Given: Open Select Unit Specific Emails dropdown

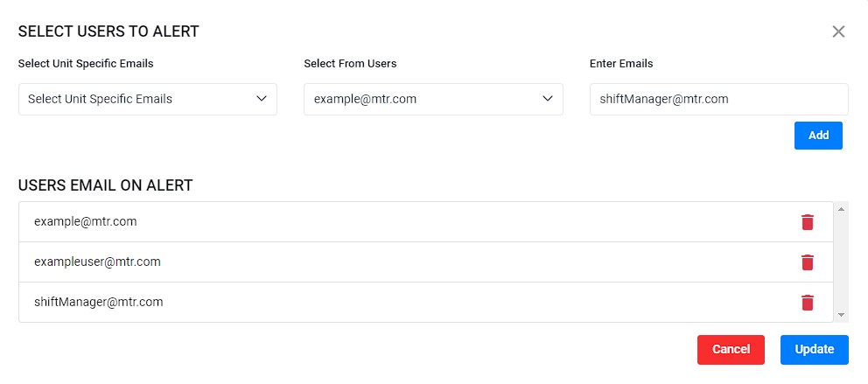Looking at the screenshot, I should [148, 99].
